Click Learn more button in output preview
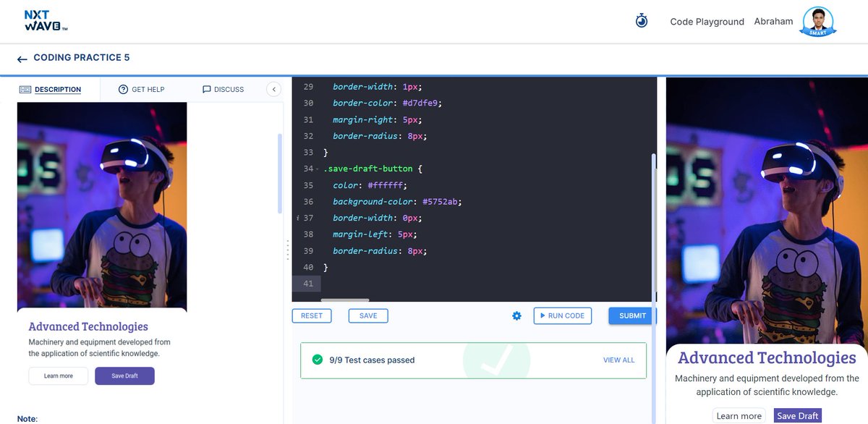The height and width of the screenshot is (424, 868). [x=739, y=416]
